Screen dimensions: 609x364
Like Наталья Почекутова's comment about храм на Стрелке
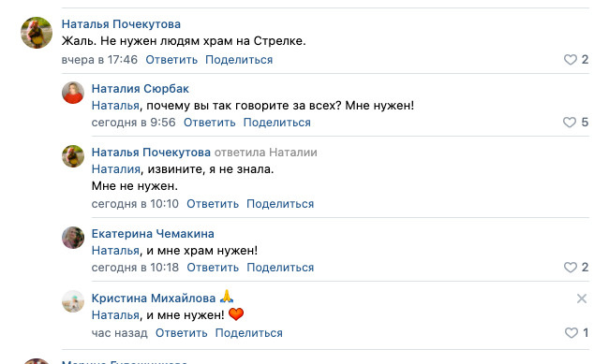pos(571,60)
